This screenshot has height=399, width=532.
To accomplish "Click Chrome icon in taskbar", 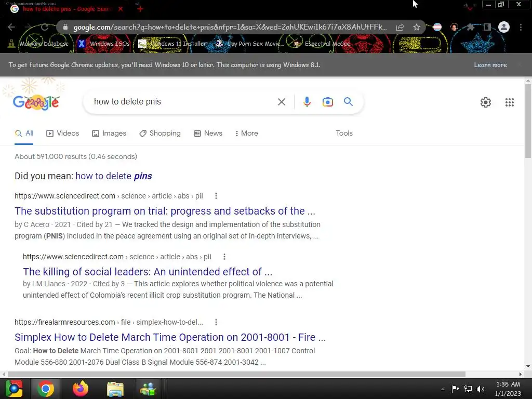I will pos(46,389).
